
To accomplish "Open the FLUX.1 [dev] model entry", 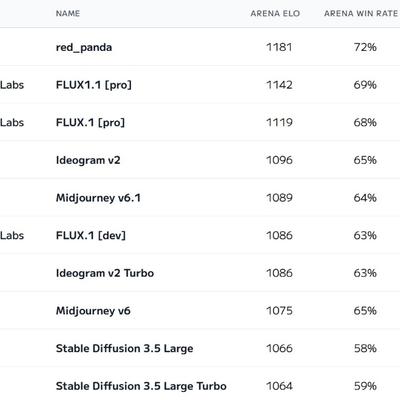I will coord(91,236).
